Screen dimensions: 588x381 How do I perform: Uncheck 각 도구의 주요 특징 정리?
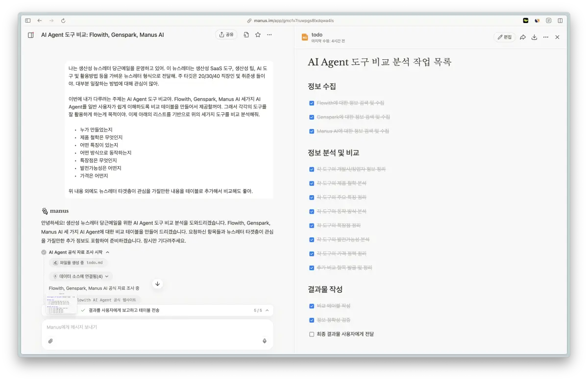[x=312, y=198]
